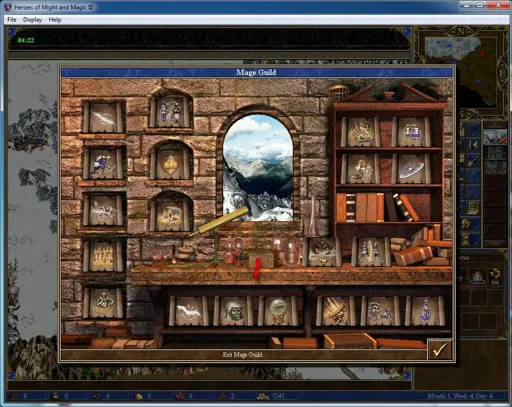
Task: Click the wood resource icon in resource bar
Action: tap(14, 396)
